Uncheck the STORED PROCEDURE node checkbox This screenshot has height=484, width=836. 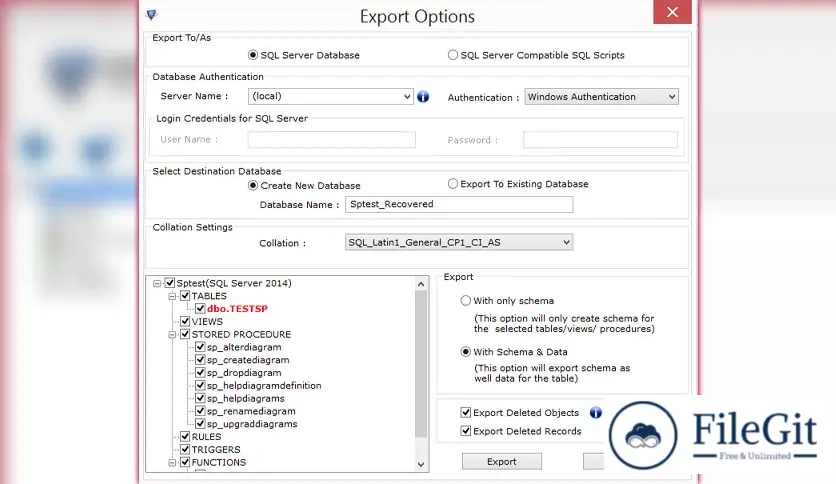click(185, 334)
